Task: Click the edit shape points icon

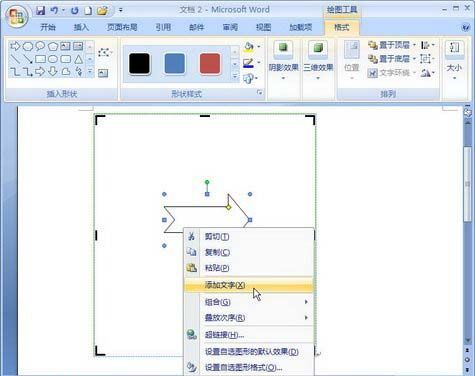Action: click(104, 52)
